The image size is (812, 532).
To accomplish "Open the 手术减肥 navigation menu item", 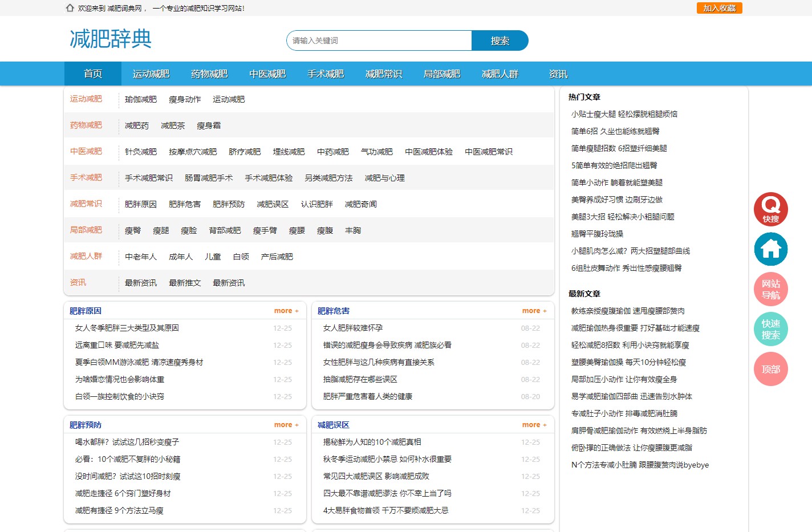I will point(326,74).
